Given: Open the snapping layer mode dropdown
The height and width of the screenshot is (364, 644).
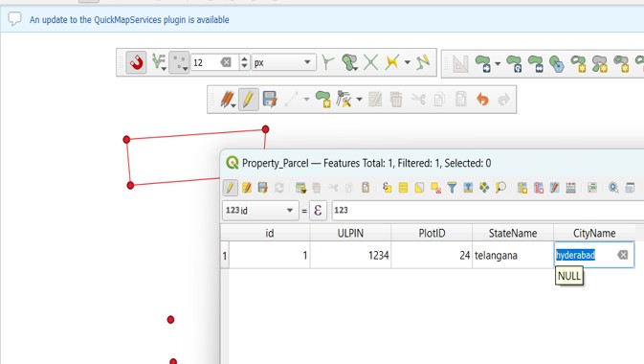Looking at the screenshot, I should [x=158, y=62].
